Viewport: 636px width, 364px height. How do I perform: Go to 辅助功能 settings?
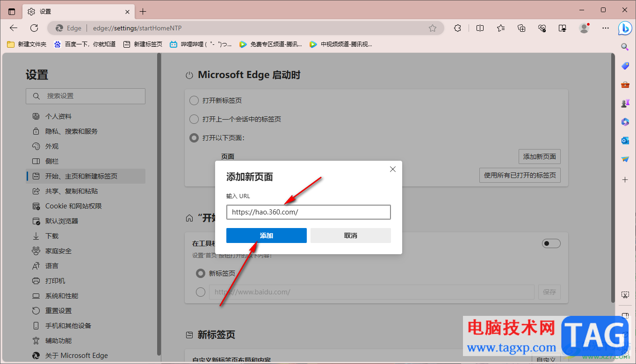(x=86, y=341)
